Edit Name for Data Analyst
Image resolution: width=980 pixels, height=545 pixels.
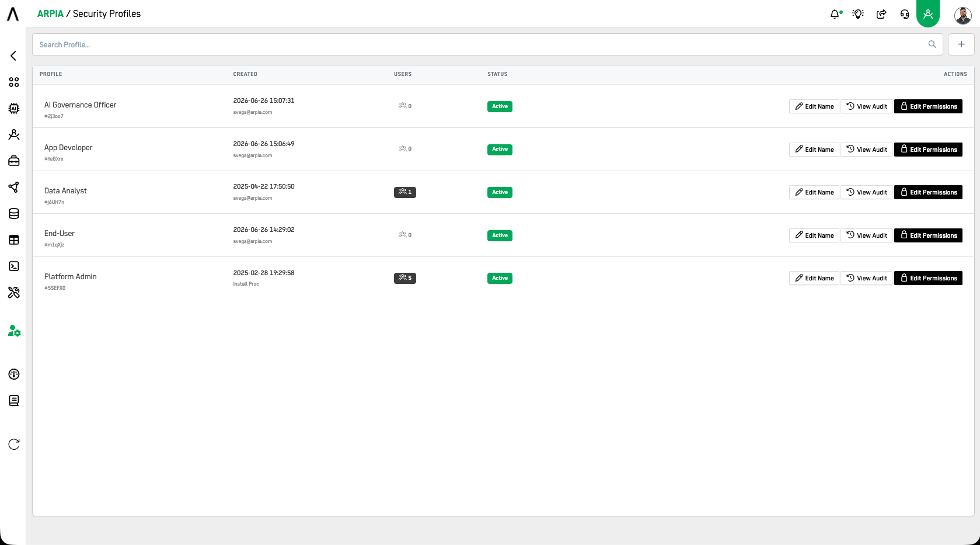click(x=814, y=192)
